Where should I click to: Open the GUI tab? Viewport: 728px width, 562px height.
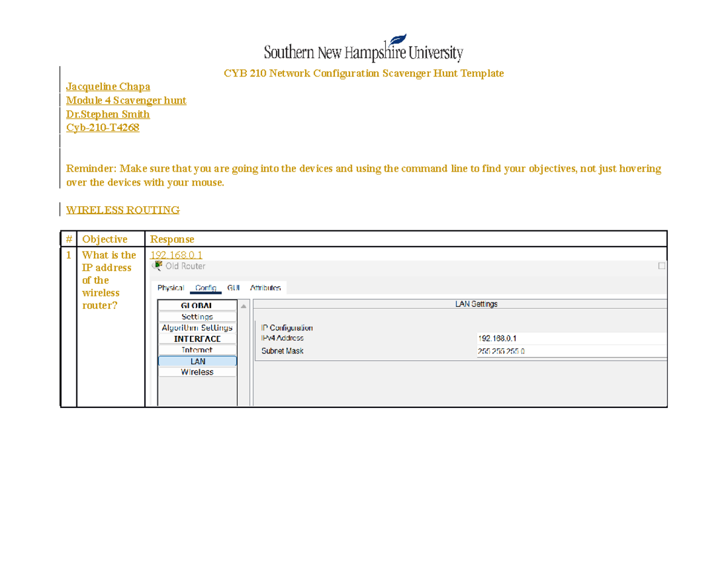[x=234, y=288]
